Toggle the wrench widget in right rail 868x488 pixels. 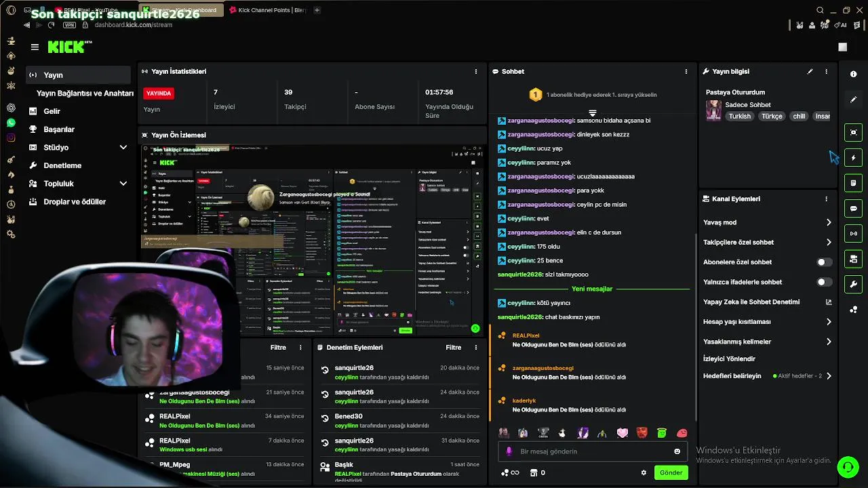853,284
